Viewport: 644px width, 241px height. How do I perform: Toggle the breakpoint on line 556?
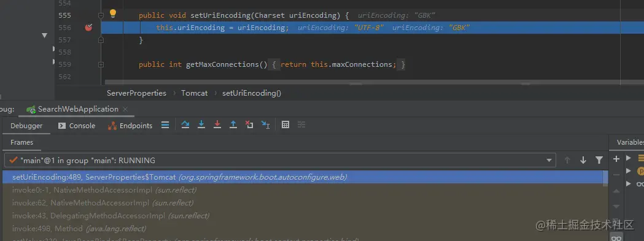click(x=89, y=28)
